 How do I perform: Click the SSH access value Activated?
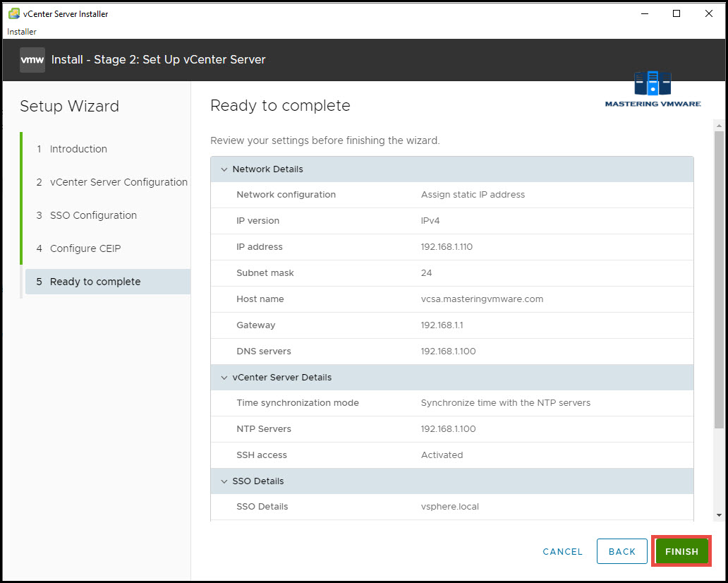point(442,455)
